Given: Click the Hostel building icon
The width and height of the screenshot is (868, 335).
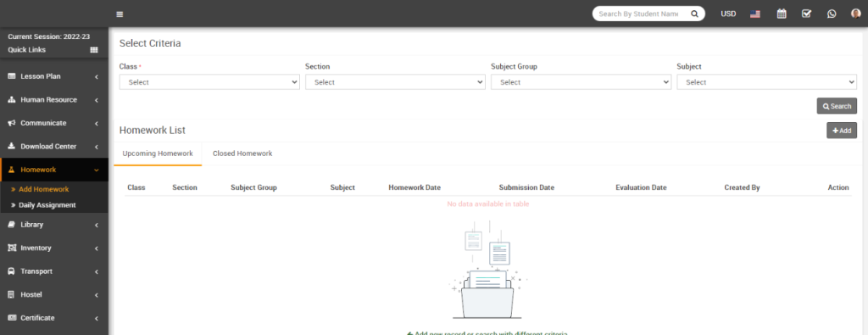Looking at the screenshot, I should (12, 294).
